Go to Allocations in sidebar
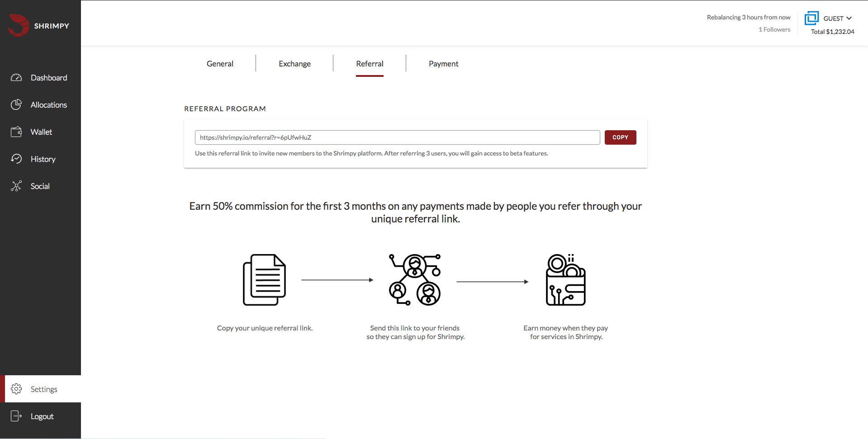Image resolution: width=868 pixels, height=439 pixels. (x=49, y=105)
